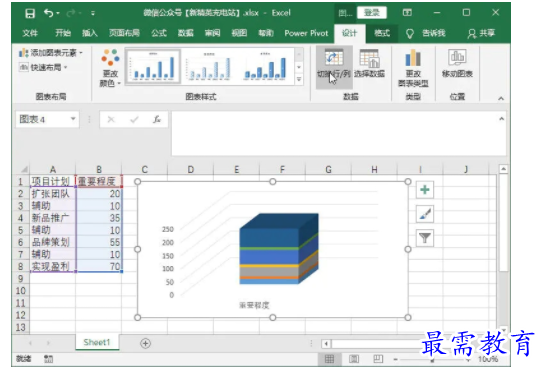Click the Chart Elements plus icon
543x375 pixels.
click(x=425, y=190)
